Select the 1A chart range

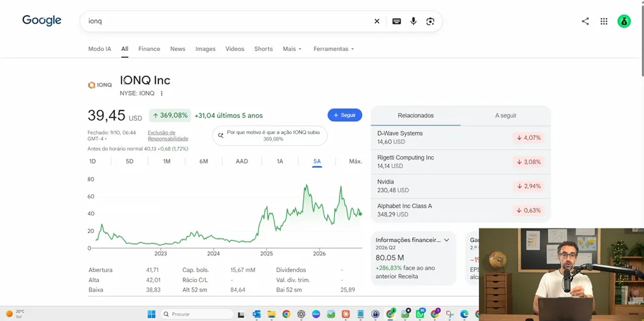[280, 162]
